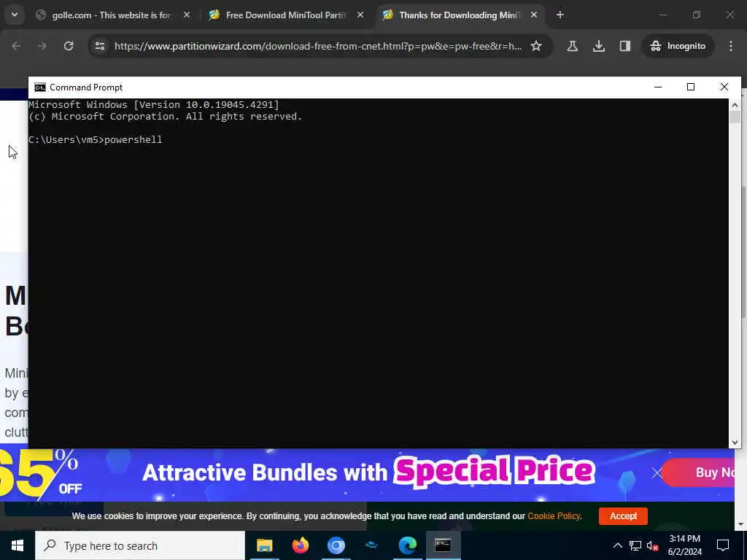View site information icon in address bar
This screenshot has height=560, width=747.
point(99,46)
